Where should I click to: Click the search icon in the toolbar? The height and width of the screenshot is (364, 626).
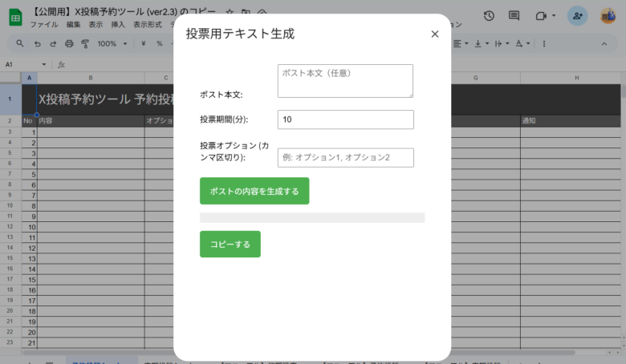(x=19, y=43)
